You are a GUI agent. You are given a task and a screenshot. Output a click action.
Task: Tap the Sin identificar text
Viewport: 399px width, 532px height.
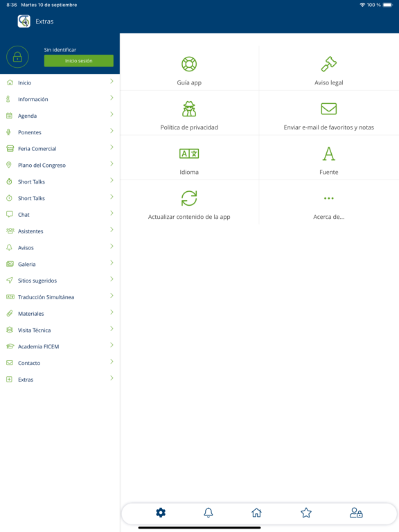point(60,50)
